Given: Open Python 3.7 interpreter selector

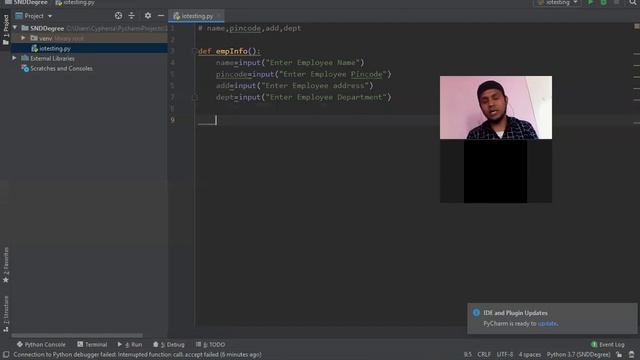Looking at the screenshot, I should (578, 355).
